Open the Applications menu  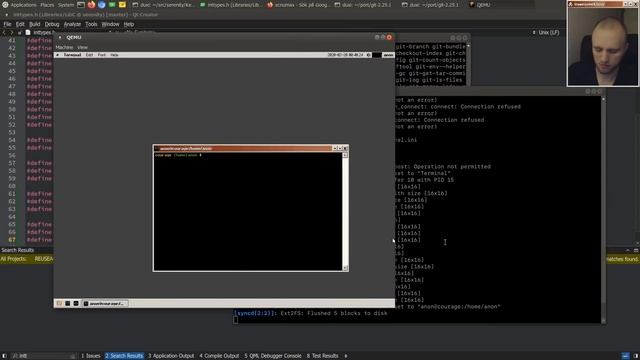pos(23,5)
